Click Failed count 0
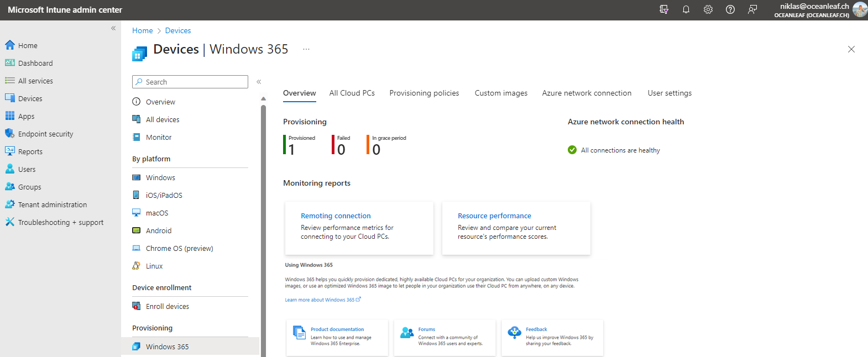The image size is (868, 357). tap(341, 150)
